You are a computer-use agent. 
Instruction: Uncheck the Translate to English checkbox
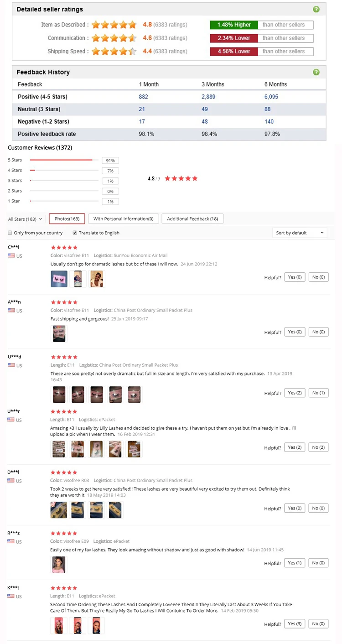coord(75,233)
